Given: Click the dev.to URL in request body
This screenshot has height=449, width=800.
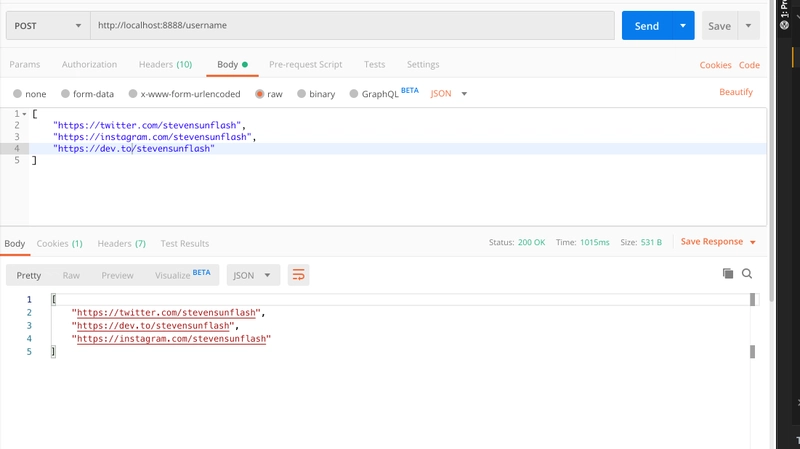Looking at the screenshot, I should click(x=134, y=148).
